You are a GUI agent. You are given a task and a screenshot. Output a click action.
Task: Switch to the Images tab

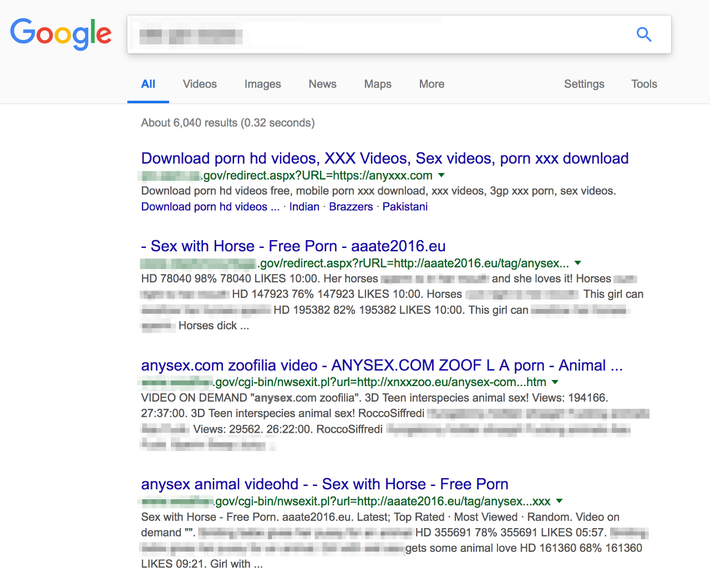(x=262, y=84)
